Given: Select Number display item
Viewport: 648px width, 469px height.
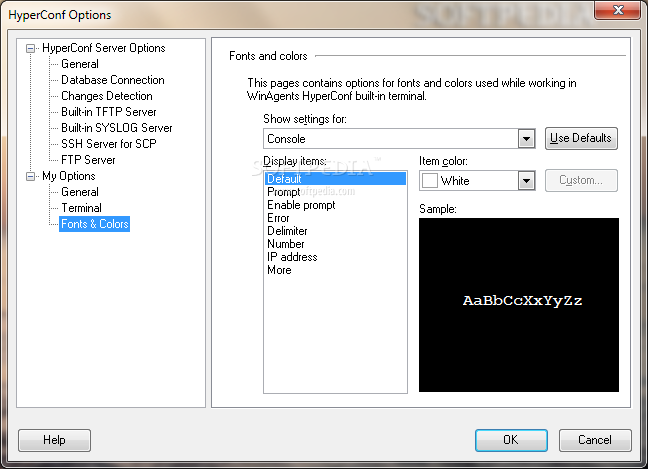Looking at the screenshot, I should click(x=335, y=244).
